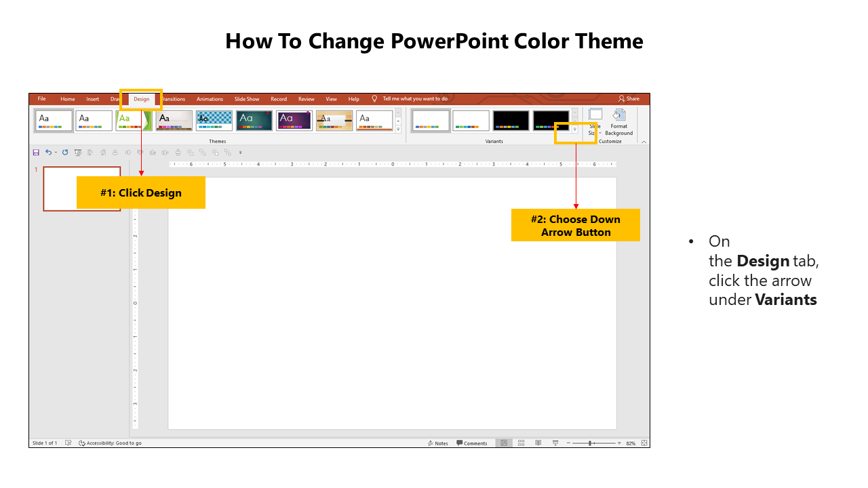This screenshot has height=488, width=868.
Task: Toggle the Comments pane
Action: (472, 443)
